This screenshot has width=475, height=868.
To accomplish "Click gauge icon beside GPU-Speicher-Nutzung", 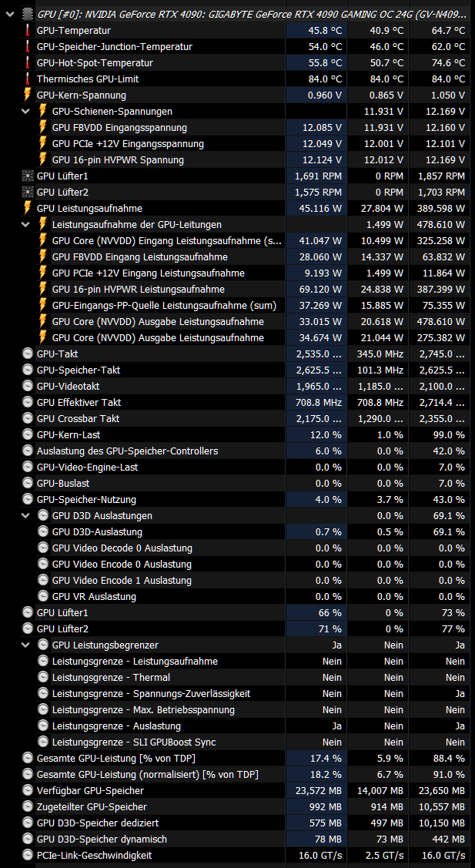I will (x=27, y=499).
